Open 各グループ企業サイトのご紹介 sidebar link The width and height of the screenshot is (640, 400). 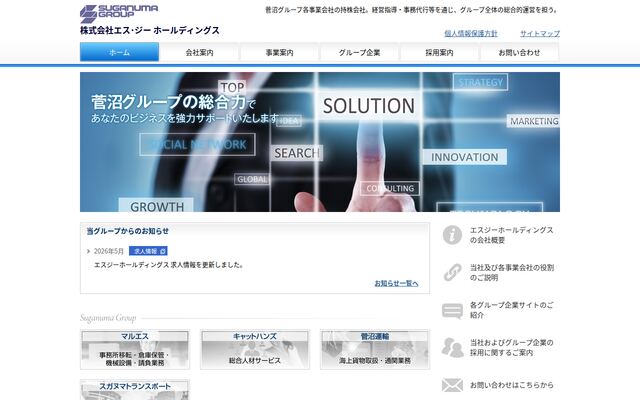pyautogui.click(x=511, y=310)
